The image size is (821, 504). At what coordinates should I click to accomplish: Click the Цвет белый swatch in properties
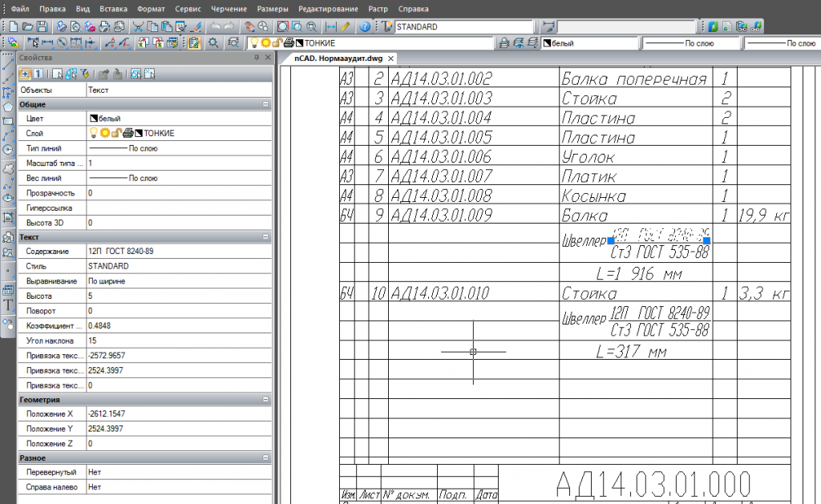(x=94, y=119)
